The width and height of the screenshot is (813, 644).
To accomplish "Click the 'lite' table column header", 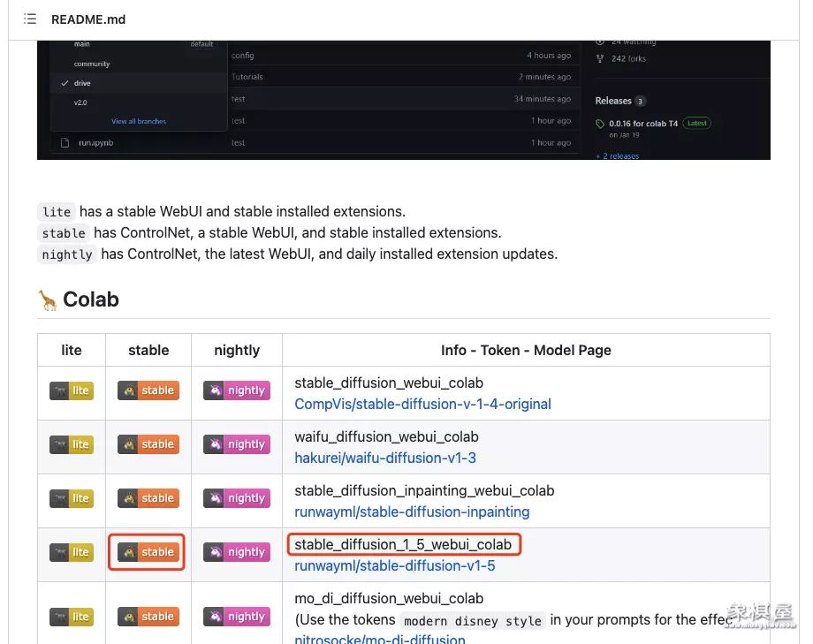I will (72, 350).
